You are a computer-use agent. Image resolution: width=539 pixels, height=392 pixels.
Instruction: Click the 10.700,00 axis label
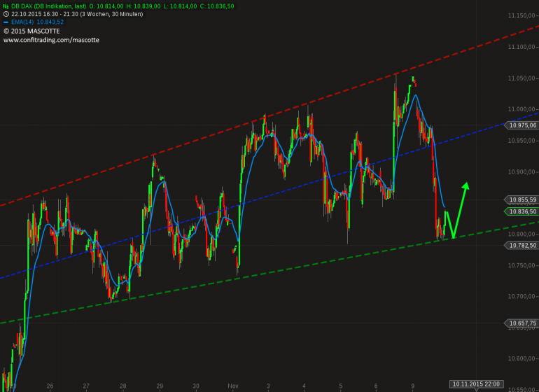521,296
